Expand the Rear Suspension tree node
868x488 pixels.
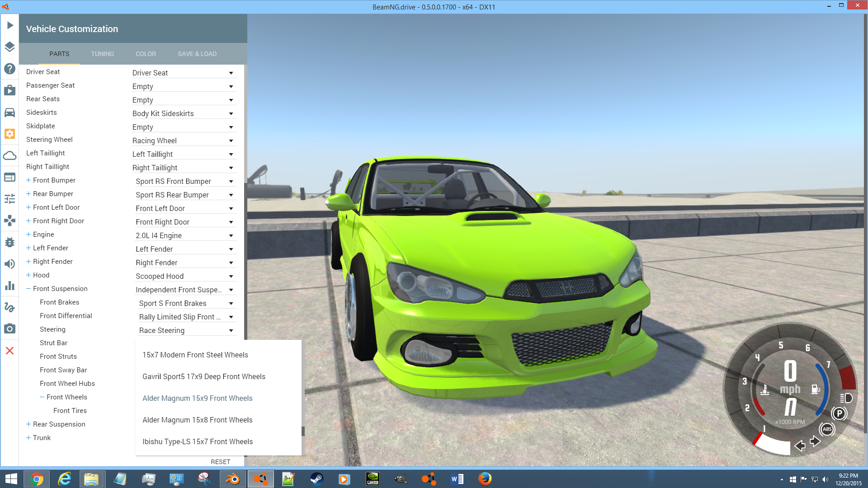coord(28,424)
